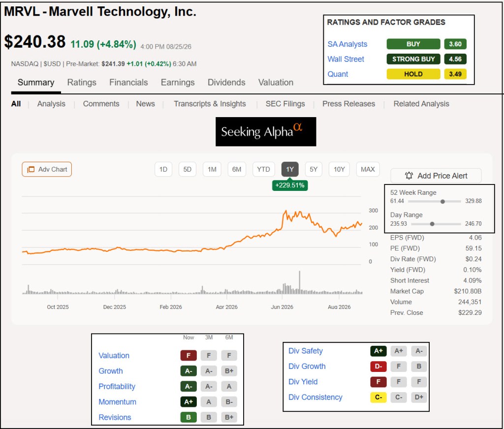Click the 52 Week Range slider marker

(x=442, y=202)
